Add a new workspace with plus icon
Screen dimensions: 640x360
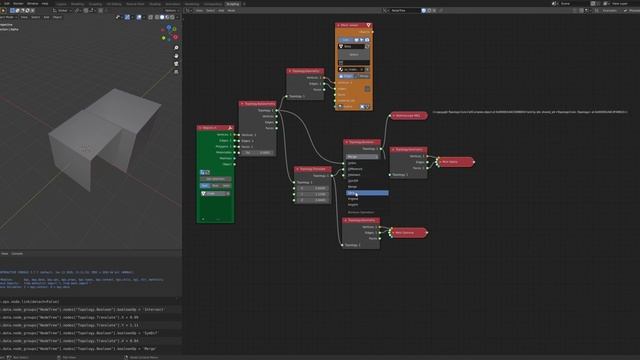click(x=244, y=4)
